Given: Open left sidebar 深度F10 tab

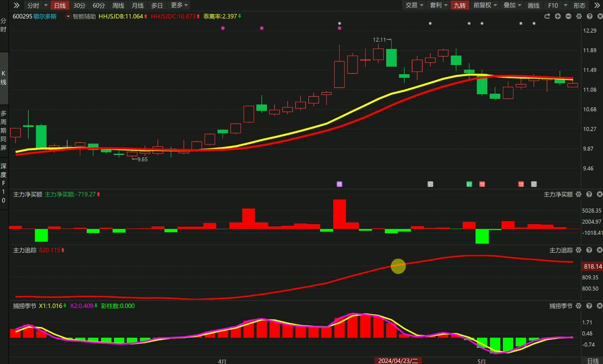Looking at the screenshot, I should click(4, 183).
